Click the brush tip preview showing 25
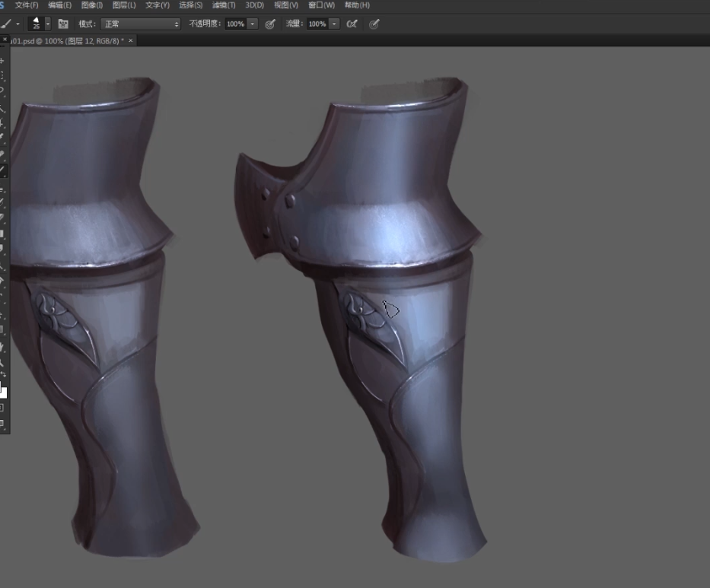The width and height of the screenshot is (710, 588). coord(36,24)
